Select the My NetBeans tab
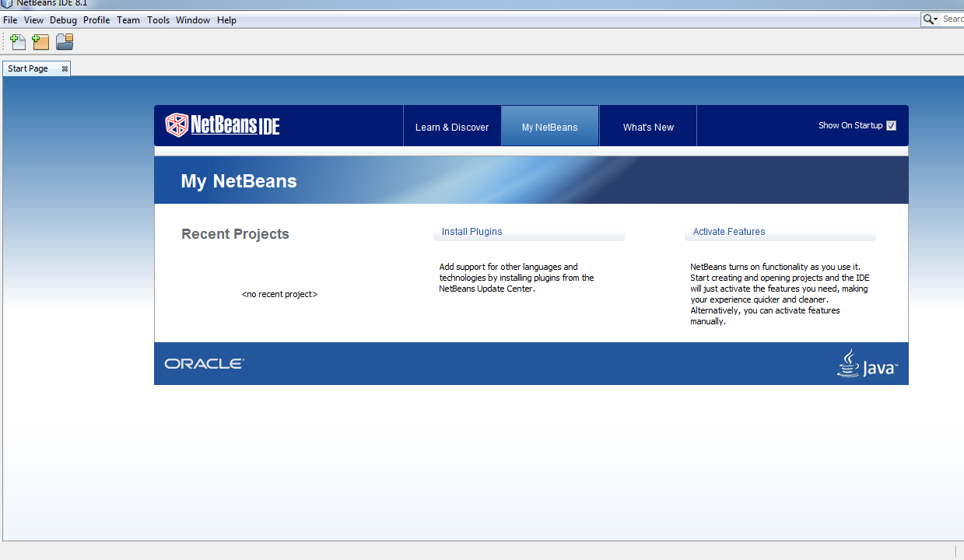Image resolution: width=964 pixels, height=560 pixels. coord(549,127)
